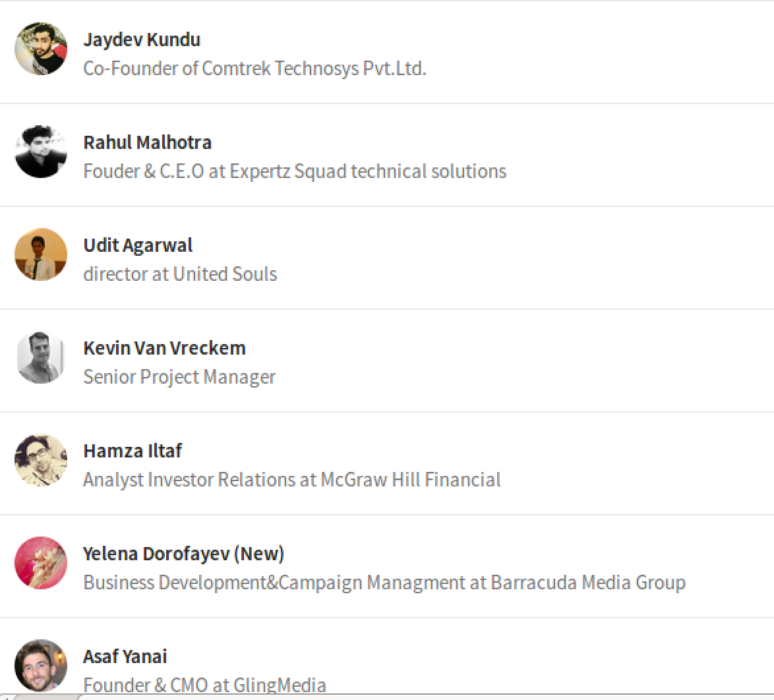This screenshot has height=700, width=774.
Task: Click the McGraw Hill Financial analyst headline
Action: [x=291, y=480]
